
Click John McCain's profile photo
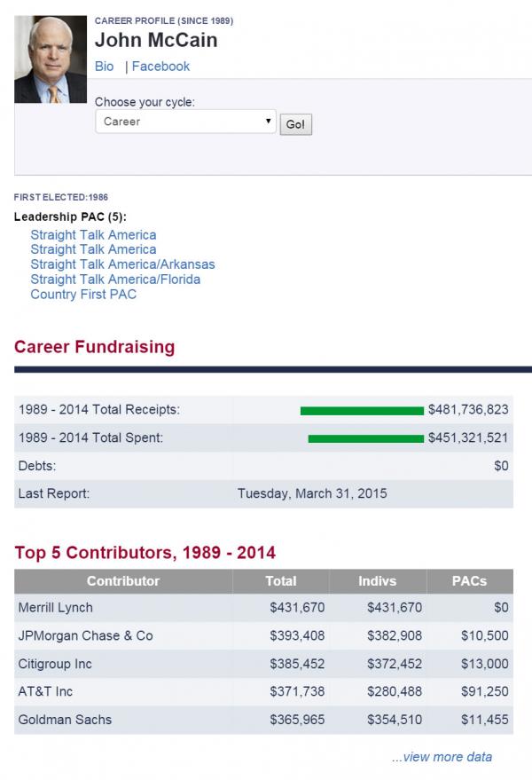(x=51, y=59)
